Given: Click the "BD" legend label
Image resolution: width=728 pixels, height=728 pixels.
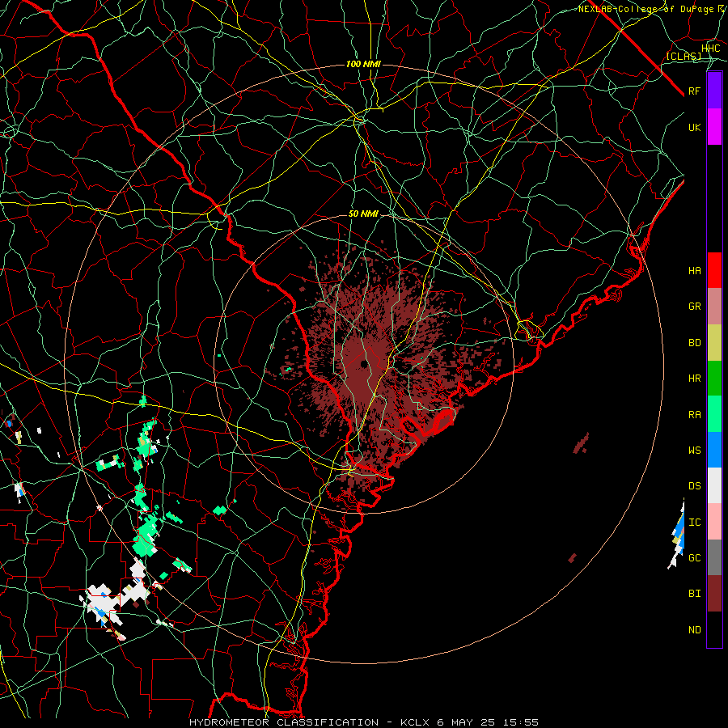Looking at the screenshot, I should click(x=695, y=343).
